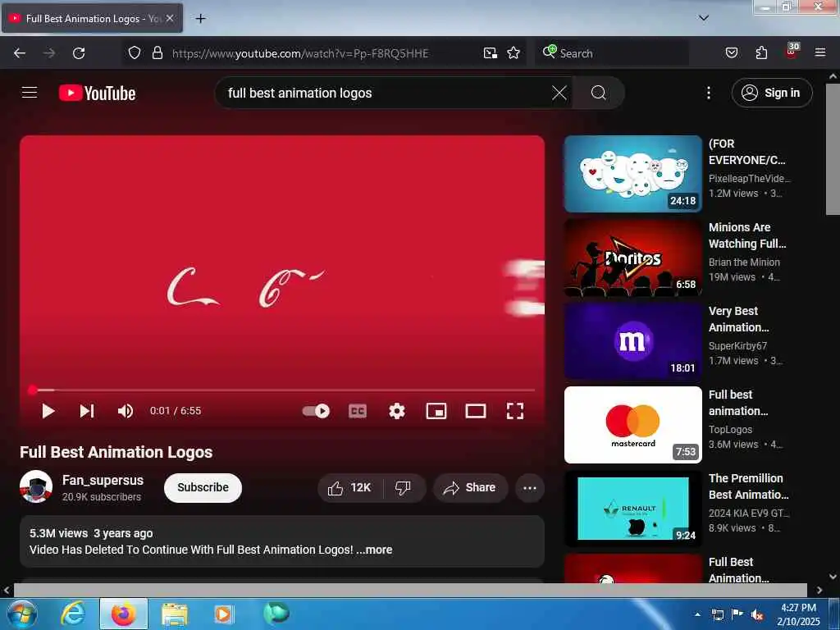
Task: View site security padlock info
Action: [157, 52]
